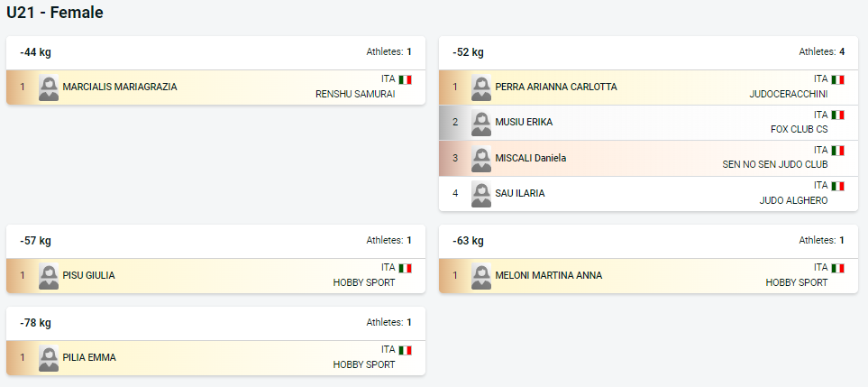The width and height of the screenshot is (868, 387).
Task: Open the MELONI MARTINA ANNA athlete link
Action: (549, 275)
